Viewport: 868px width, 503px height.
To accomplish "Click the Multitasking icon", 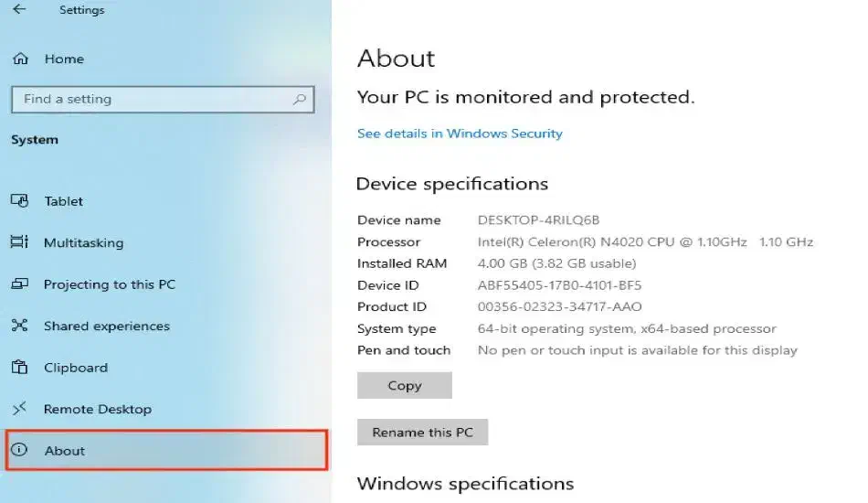I will point(20,242).
